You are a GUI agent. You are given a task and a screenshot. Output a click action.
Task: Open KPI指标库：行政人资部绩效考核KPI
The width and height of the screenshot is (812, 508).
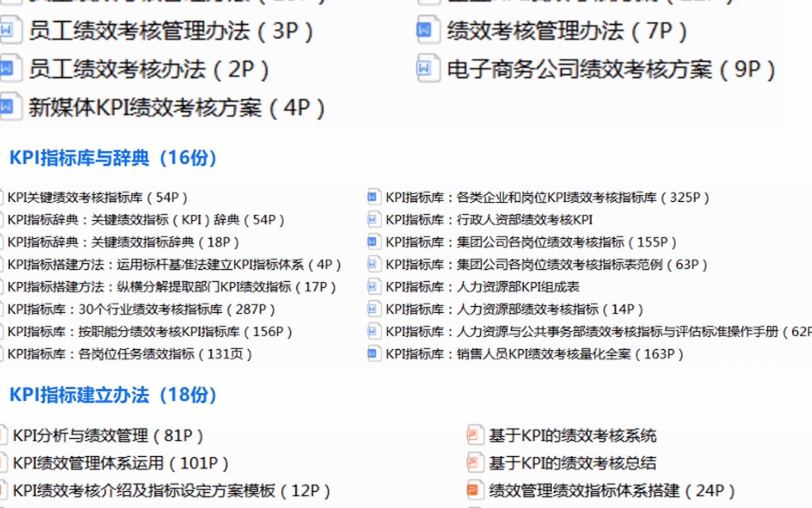coord(490,220)
